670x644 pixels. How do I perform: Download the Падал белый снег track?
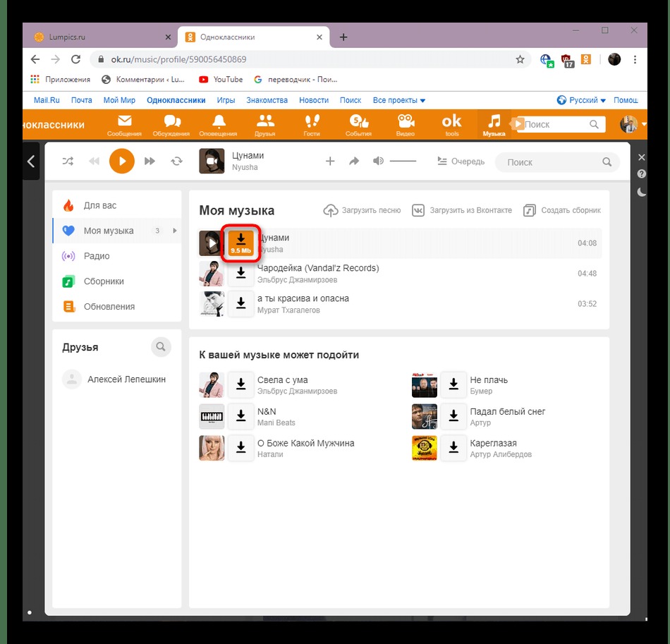click(453, 416)
